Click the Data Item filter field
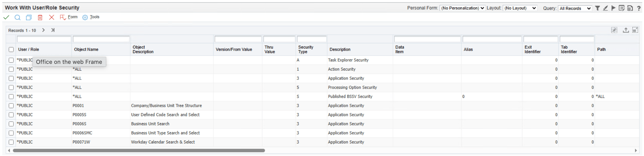 (427, 39)
